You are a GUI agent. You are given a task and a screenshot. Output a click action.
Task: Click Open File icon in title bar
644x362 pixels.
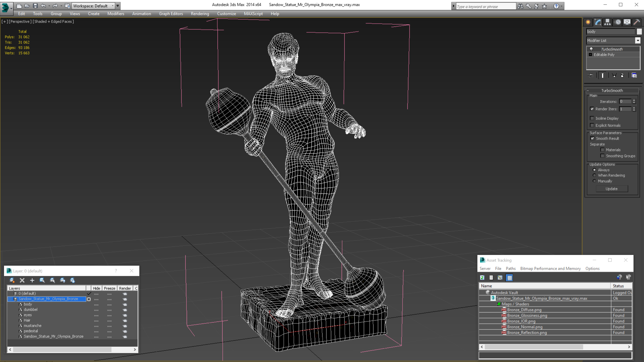point(27,6)
